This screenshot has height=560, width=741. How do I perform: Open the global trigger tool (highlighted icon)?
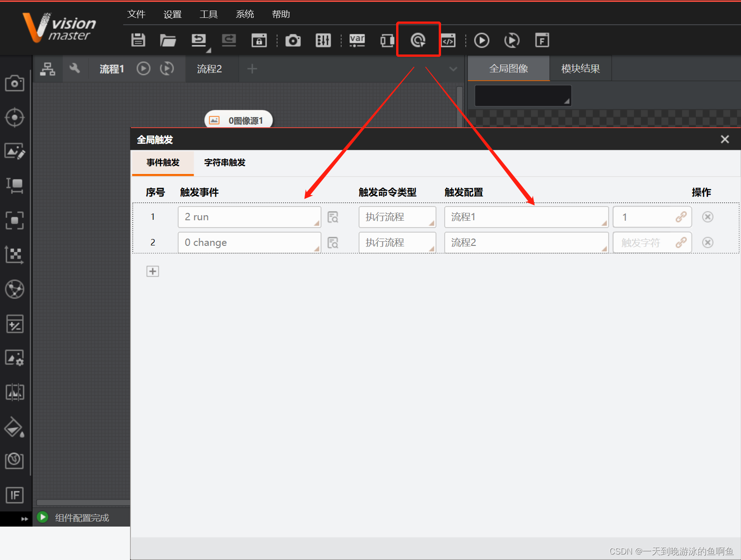418,40
